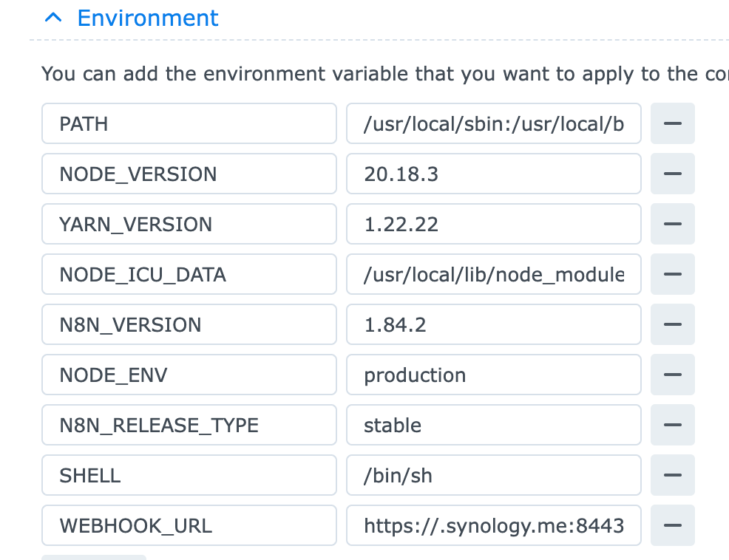Remove the N8N_RELEASE_TYPE variable
Viewport: 729px width, 560px height.
(x=672, y=425)
